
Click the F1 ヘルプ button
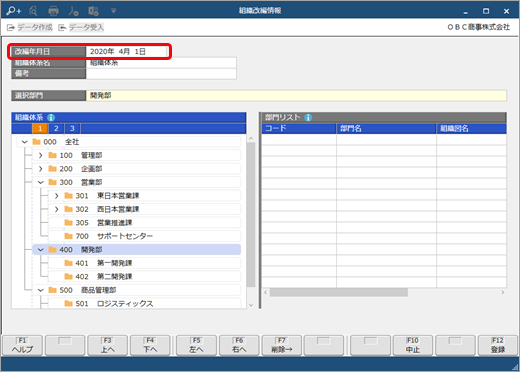23,345
